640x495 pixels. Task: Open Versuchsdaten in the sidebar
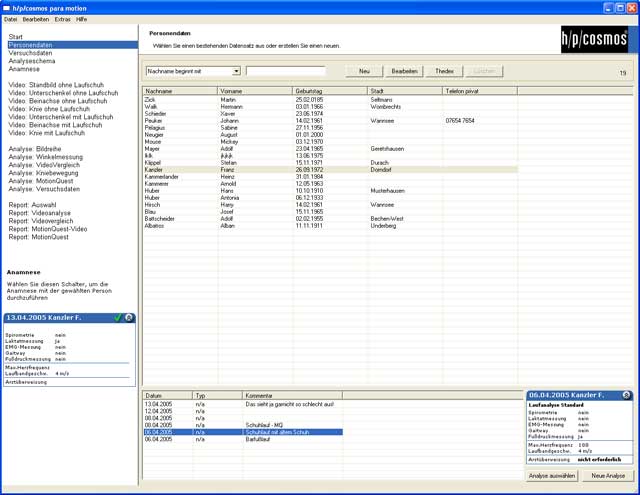(30, 53)
